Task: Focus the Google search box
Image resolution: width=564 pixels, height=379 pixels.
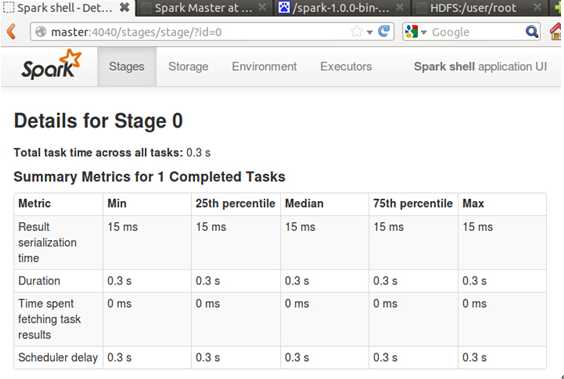Action: [x=477, y=32]
